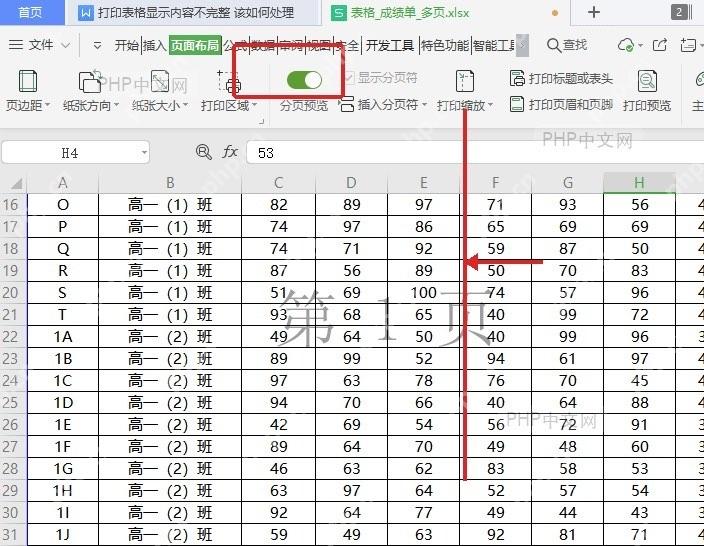Click the select-all corner triangle
704x546 pixels.
pyautogui.click(x=17, y=183)
